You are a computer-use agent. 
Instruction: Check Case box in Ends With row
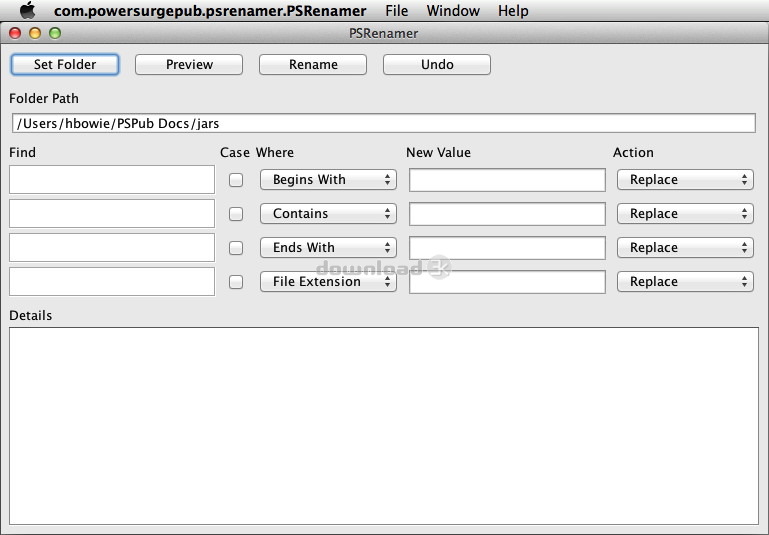(x=236, y=248)
